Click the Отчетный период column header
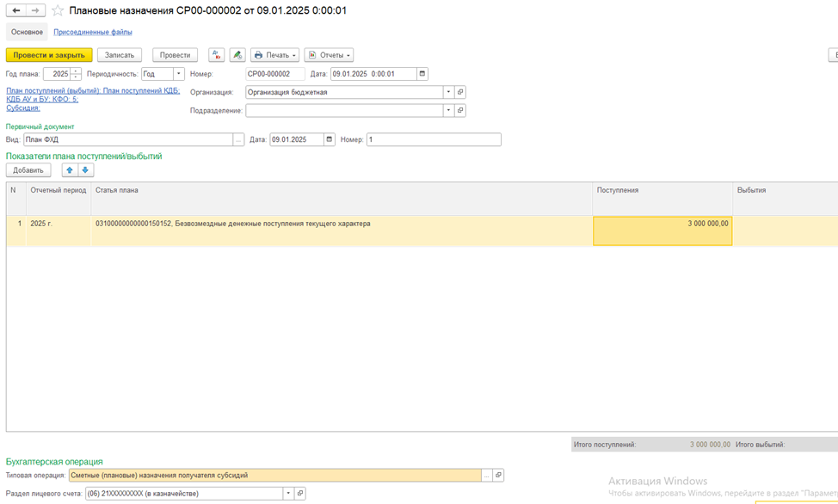 (x=59, y=199)
